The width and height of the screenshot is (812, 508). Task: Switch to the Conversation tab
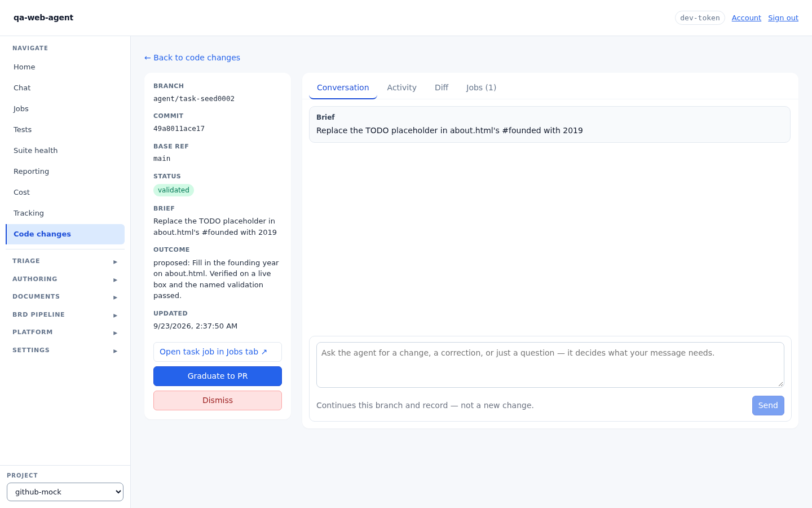343,87
